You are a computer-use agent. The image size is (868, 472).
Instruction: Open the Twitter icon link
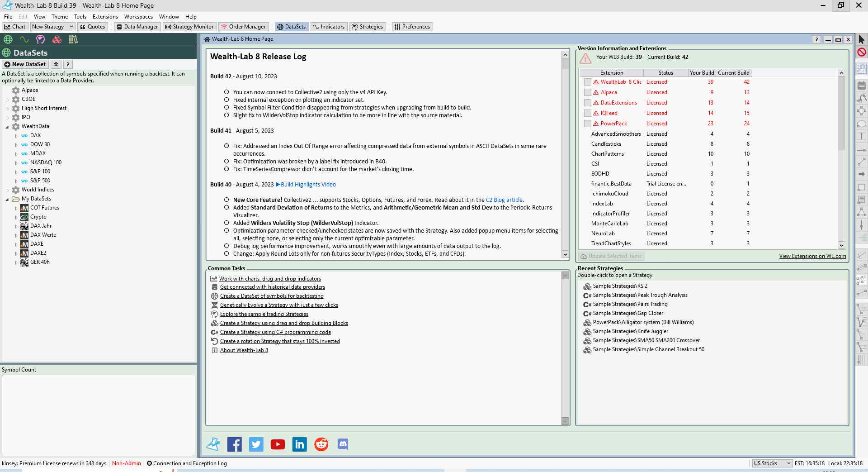[x=256, y=444]
